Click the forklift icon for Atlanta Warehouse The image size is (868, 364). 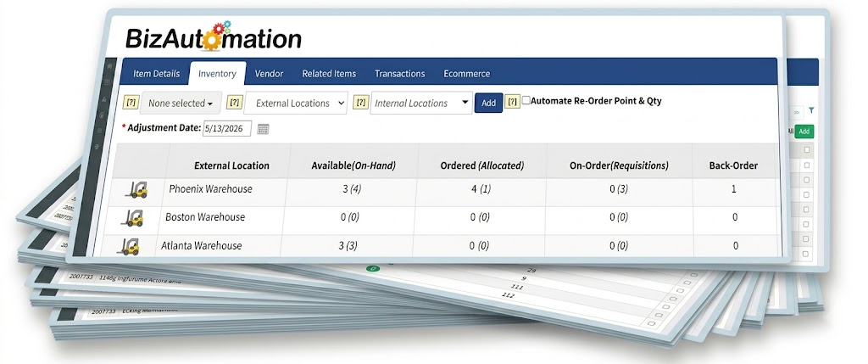(128, 247)
